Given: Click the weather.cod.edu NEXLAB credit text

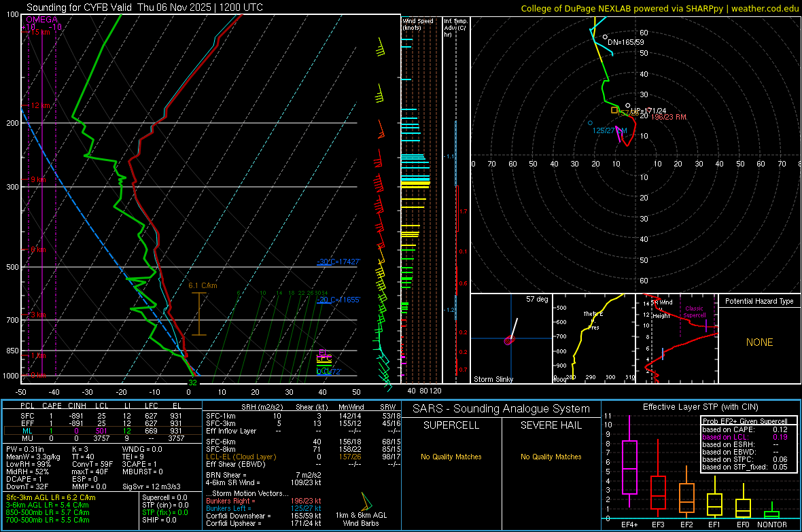Looking at the screenshot, I should (659, 8).
